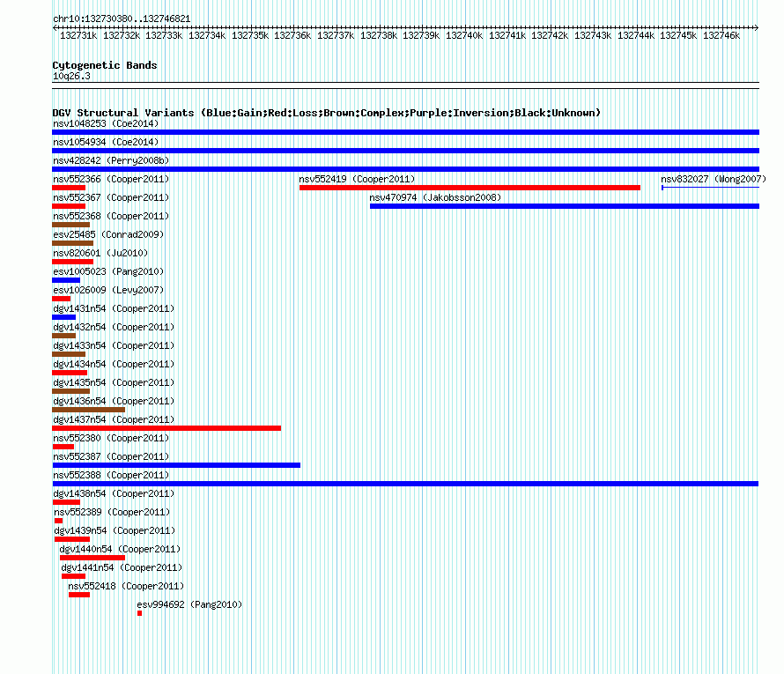Open esv25485 (Conrad2009) variant label
Screen dimensions: 784x674
[108, 234]
